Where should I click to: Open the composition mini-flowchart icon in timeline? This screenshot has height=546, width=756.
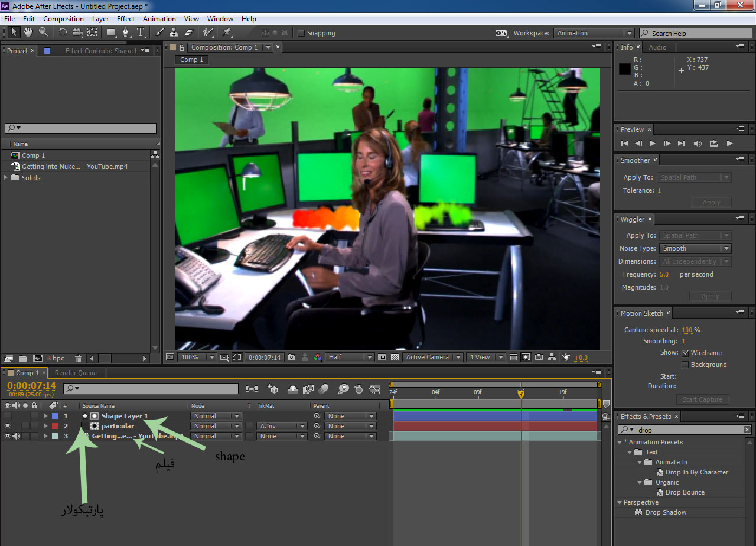point(252,389)
